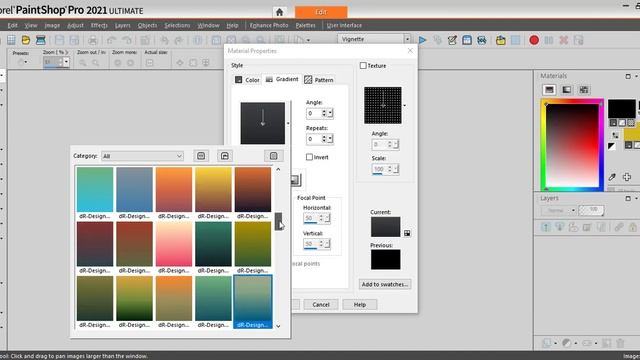Click the Focal Point Vertical field
640x360 pixels.
(x=311, y=244)
